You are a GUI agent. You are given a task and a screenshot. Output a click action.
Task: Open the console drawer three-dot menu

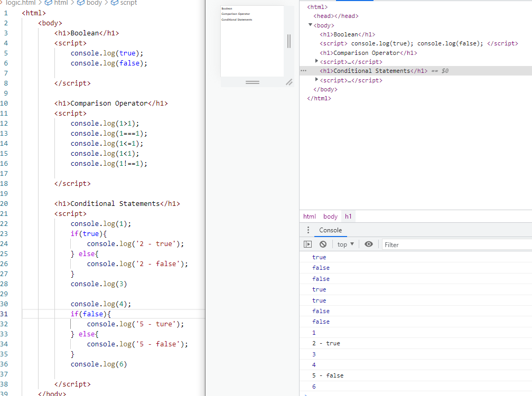308,230
